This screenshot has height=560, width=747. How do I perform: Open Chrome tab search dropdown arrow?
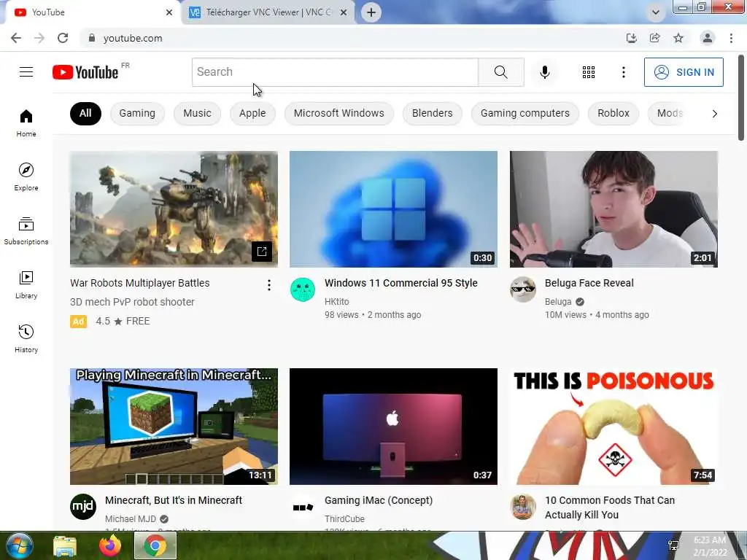coord(656,12)
